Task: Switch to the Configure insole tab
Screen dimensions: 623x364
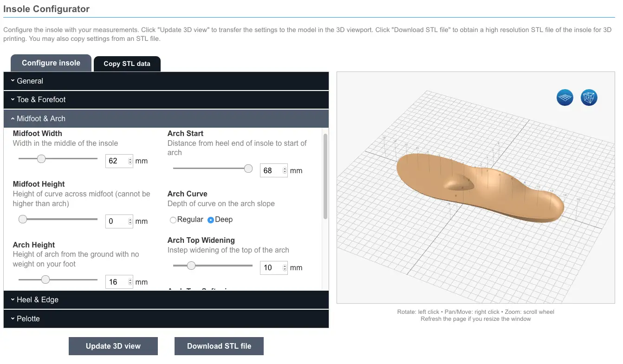Action: 51,63
